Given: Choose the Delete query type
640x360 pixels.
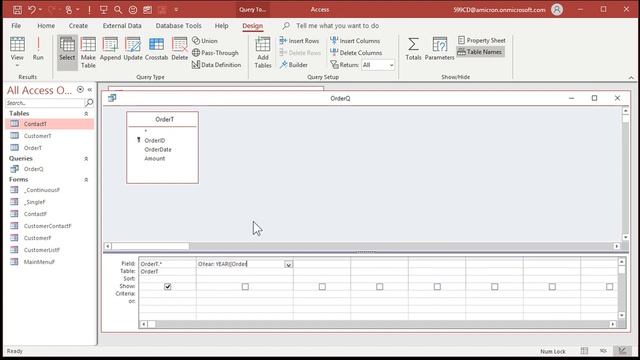Looking at the screenshot, I should [180, 49].
